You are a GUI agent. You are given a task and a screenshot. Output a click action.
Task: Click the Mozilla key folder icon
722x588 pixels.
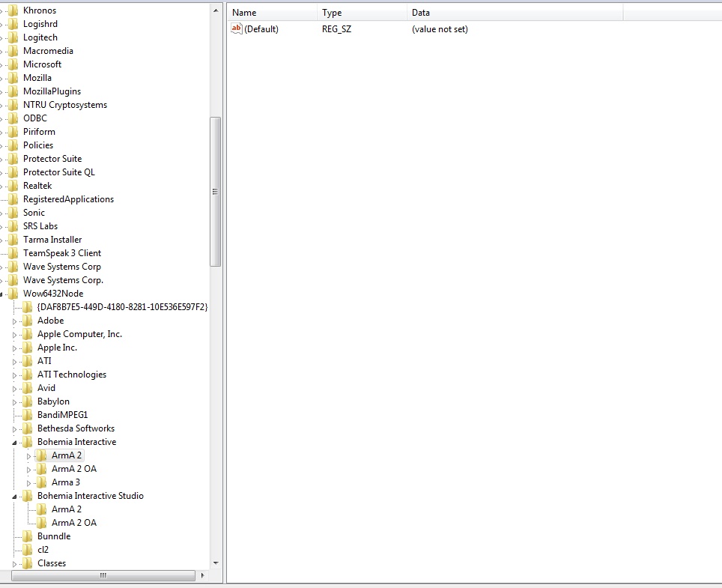pyautogui.click(x=13, y=78)
